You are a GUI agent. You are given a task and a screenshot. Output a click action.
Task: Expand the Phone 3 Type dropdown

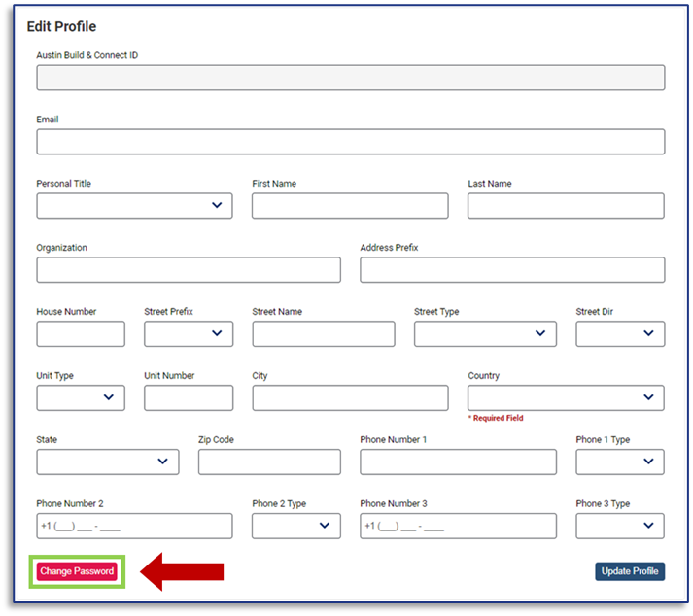(620, 527)
